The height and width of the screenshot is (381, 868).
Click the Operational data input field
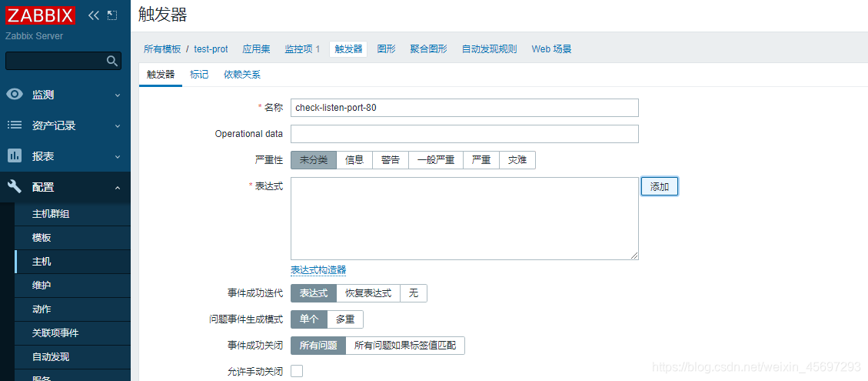tap(464, 134)
